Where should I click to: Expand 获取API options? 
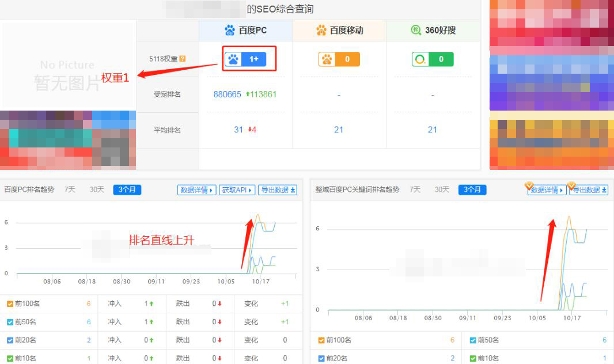pos(237,189)
